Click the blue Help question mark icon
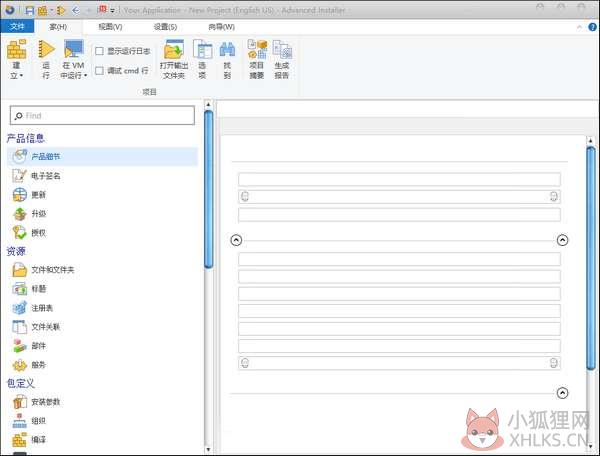This screenshot has width=600, height=456. point(592,27)
